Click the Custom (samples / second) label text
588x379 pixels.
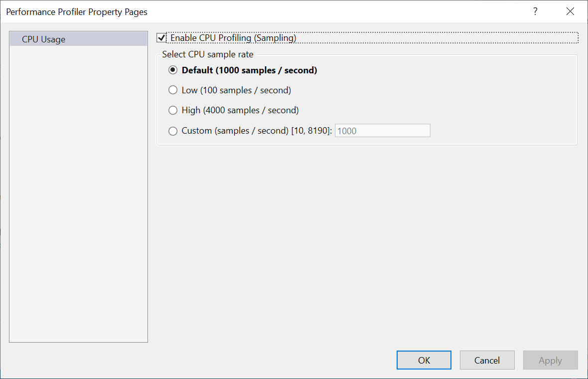257,131
